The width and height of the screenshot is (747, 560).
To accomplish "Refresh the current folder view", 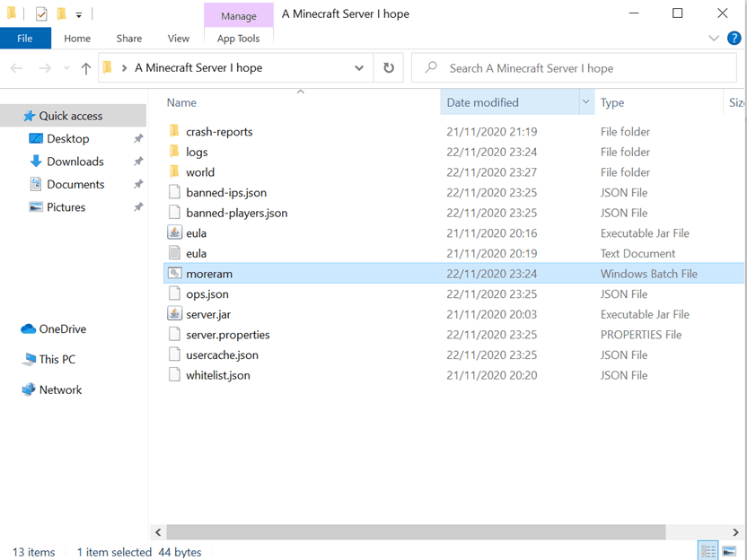I will tap(388, 68).
